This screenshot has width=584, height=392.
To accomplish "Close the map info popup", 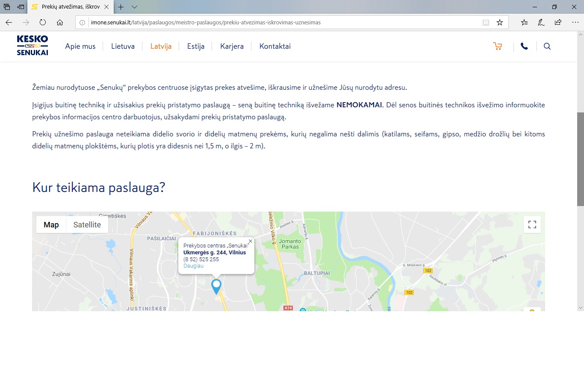I will (x=251, y=242).
